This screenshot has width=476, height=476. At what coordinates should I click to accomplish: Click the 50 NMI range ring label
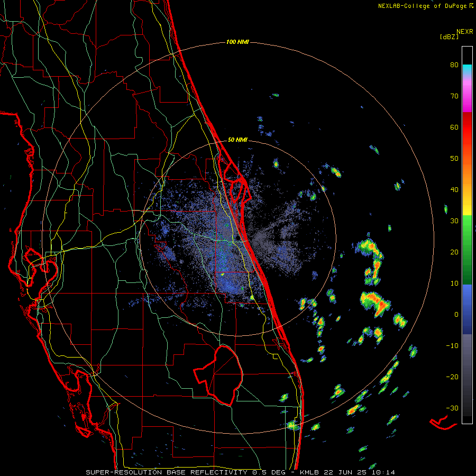point(237,140)
